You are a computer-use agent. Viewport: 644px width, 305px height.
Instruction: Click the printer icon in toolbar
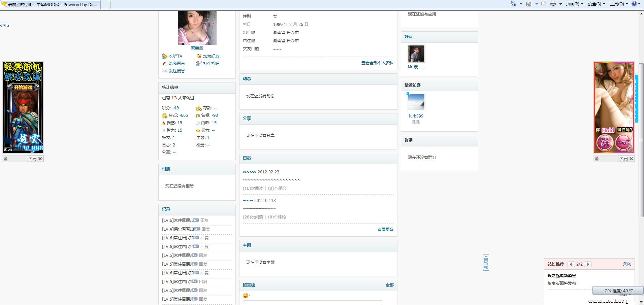tap(553, 4)
